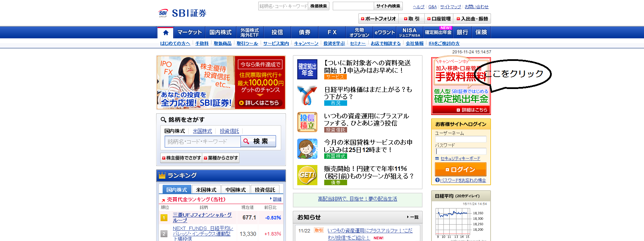The width and height of the screenshot is (644, 241).
Task: Open FX menu
Action: pos(332,33)
